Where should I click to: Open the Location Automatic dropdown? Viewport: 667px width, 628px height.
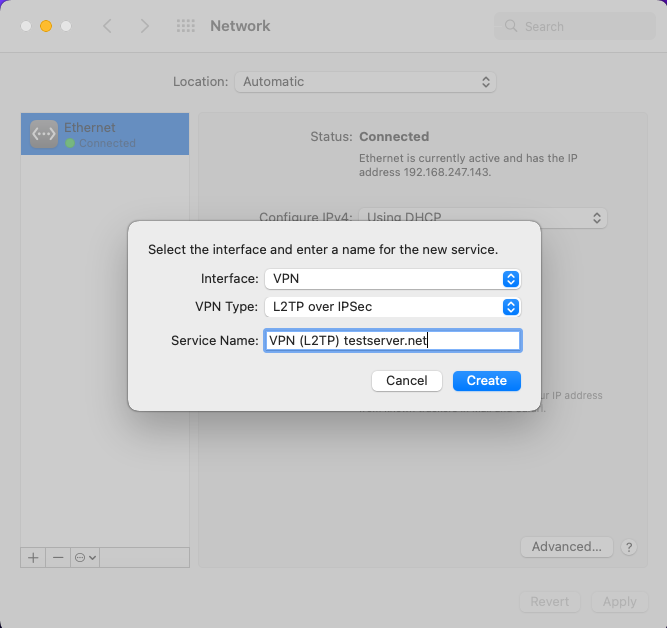[x=365, y=82]
